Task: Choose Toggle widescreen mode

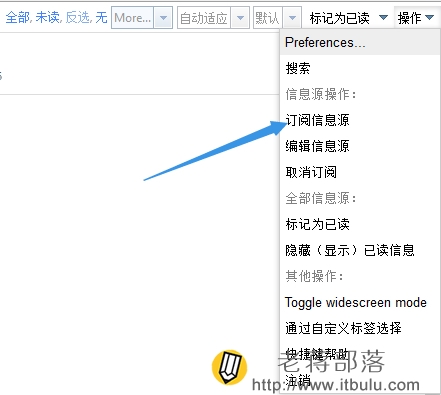Action: (360, 302)
